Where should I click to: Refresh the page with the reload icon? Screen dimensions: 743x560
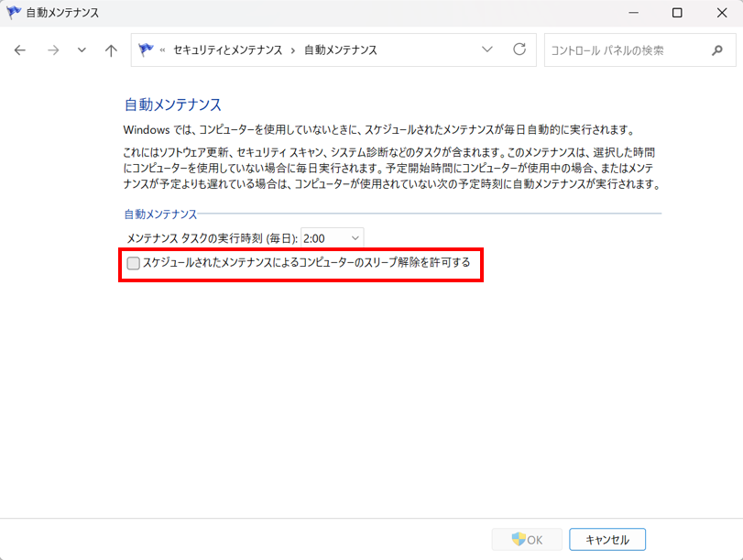[x=519, y=50]
